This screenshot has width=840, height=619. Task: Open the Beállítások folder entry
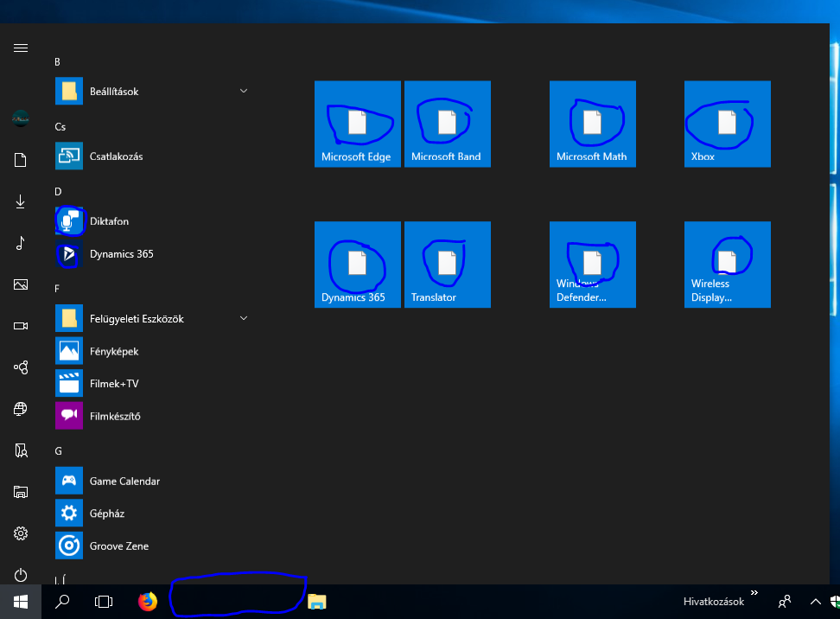[x=152, y=91]
